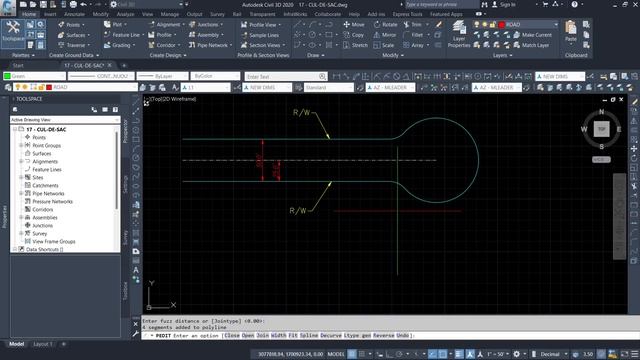Image resolution: width=640 pixels, height=360 pixels.
Task: Expand the Point Groups tree node
Action: click(21, 145)
